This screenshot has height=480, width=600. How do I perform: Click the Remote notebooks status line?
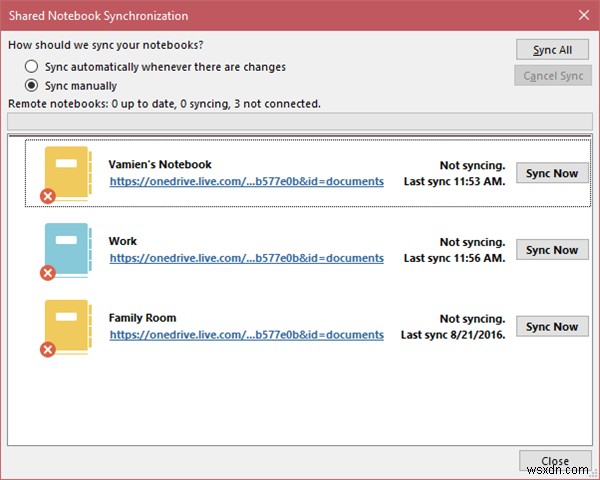coord(165,104)
